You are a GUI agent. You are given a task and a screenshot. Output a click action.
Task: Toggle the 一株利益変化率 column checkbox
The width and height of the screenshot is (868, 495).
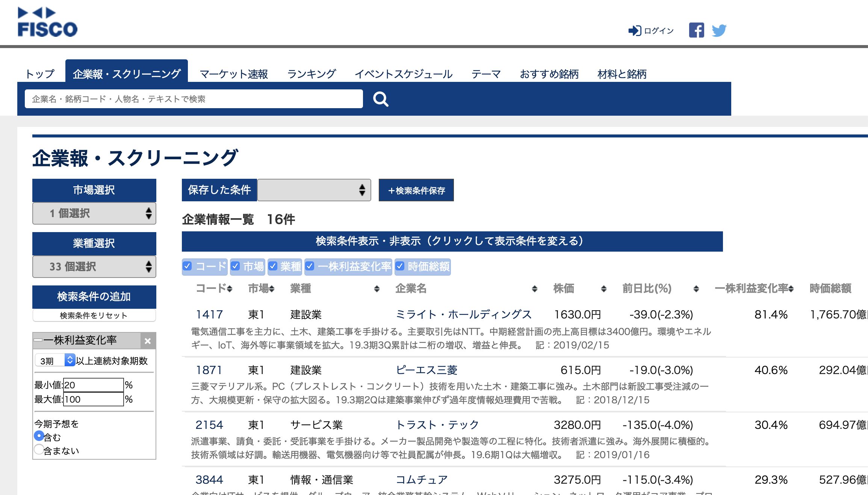(x=310, y=266)
